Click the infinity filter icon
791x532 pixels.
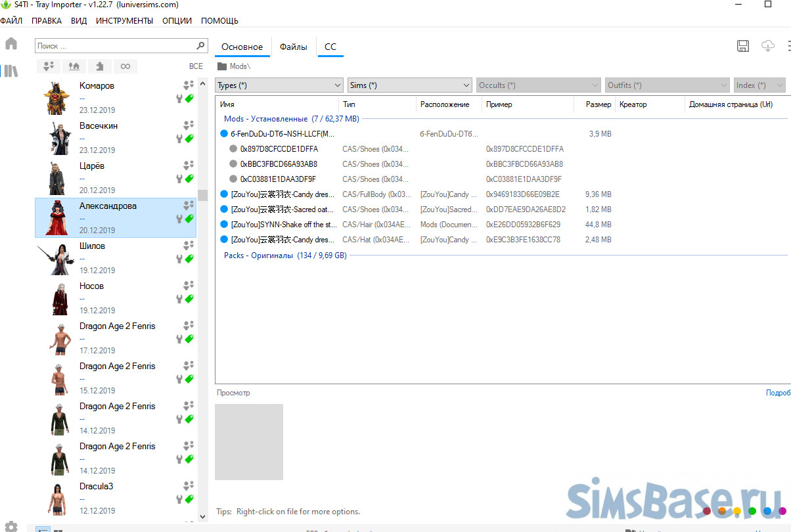coord(125,66)
